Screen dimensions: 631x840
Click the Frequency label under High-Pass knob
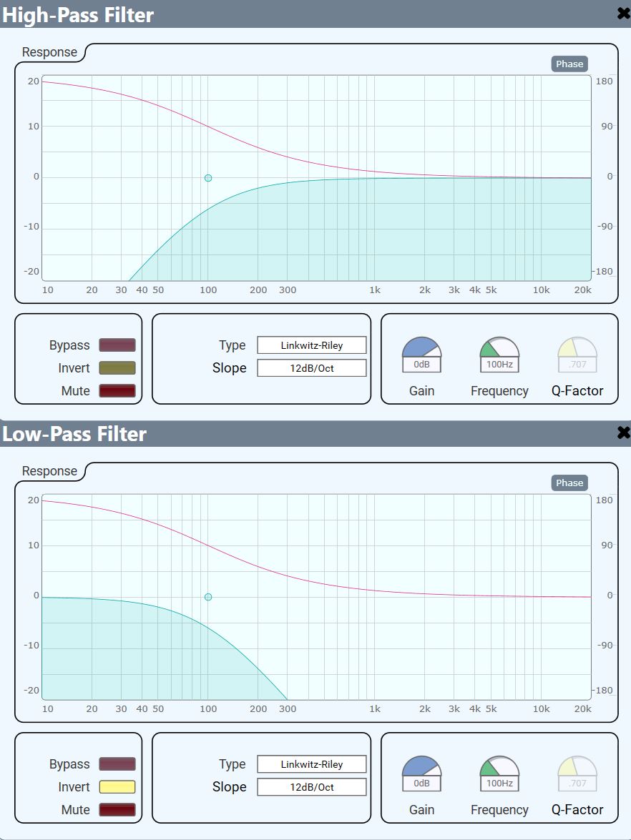499,391
